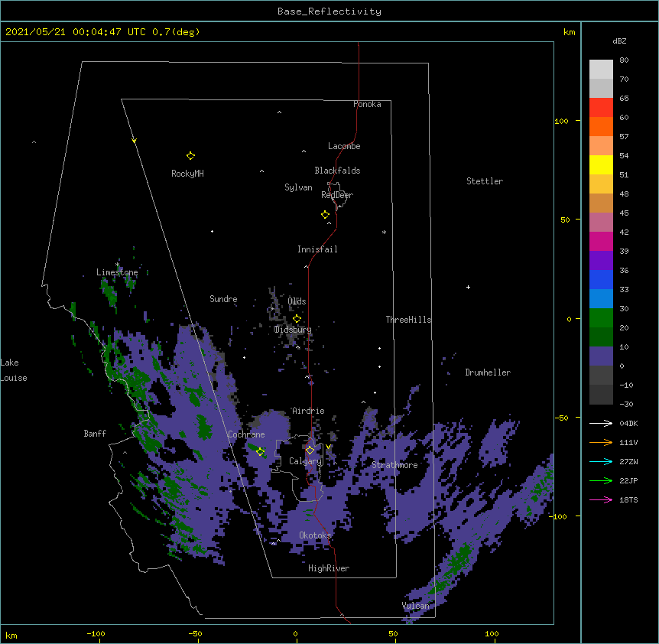Click the white 04DK arrow in legend
Viewport: 659px width, 644px height.
tap(601, 423)
